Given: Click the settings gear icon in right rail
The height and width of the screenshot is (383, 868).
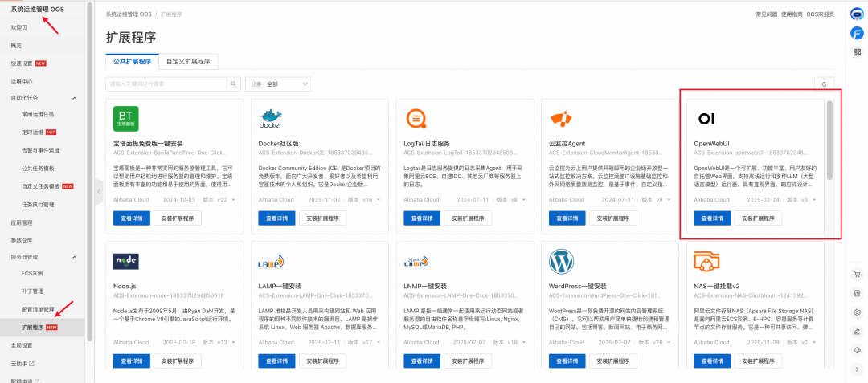Looking at the screenshot, I should (858, 312).
